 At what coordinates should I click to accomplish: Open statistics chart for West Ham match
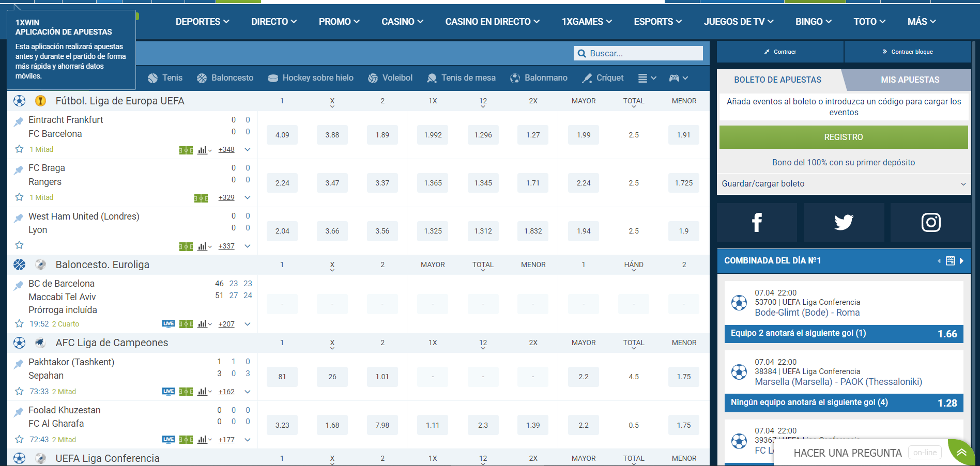coord(205,246)
